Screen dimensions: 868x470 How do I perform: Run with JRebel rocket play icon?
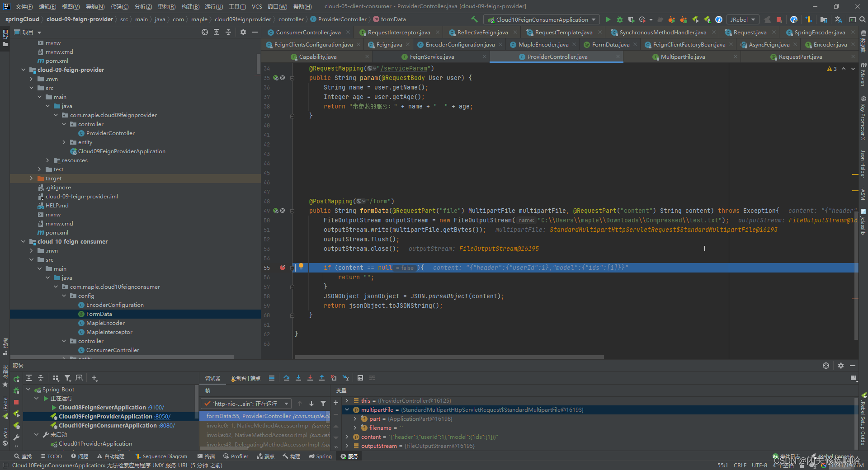point(695,19)
